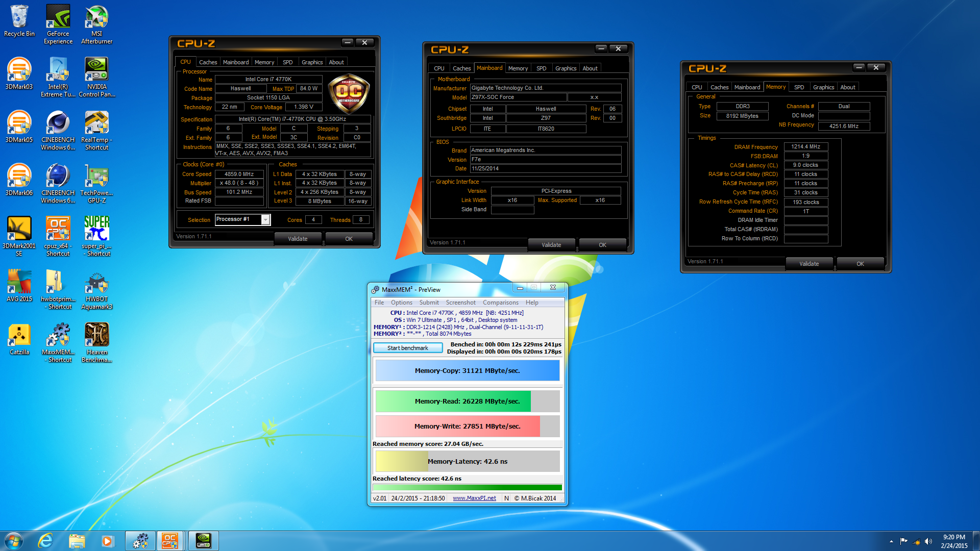
Task: Open the Help menu in MaxxMEM
Action: coord(532,303)
